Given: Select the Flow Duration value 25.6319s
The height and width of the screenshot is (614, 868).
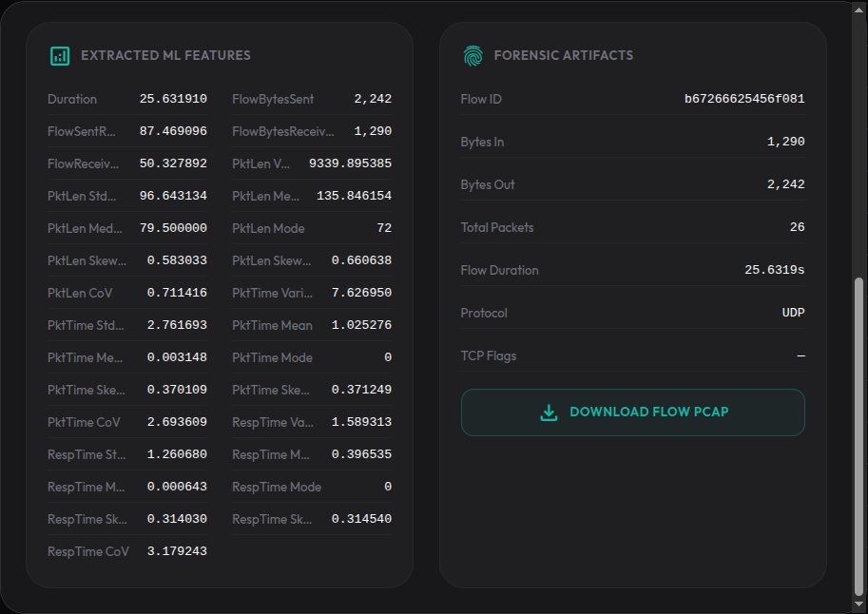Looking at the screenshot, I should pyautogui.click(x=775, y=270).
